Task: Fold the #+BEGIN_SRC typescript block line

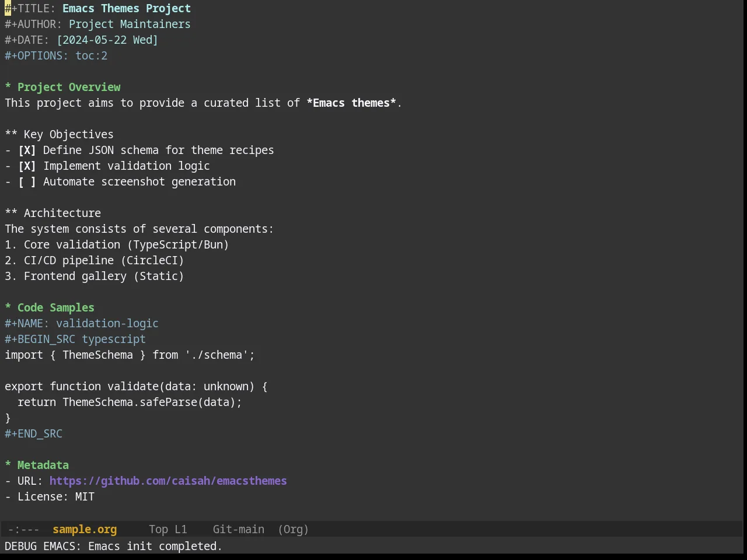Action: (x=75, y=339)
